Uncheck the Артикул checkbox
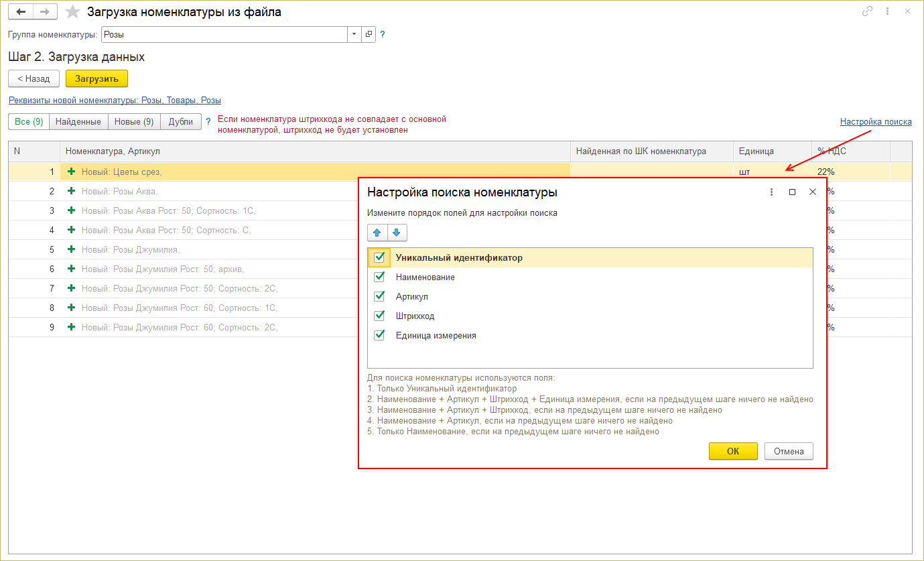924x561 pixels. pos(379,296)
